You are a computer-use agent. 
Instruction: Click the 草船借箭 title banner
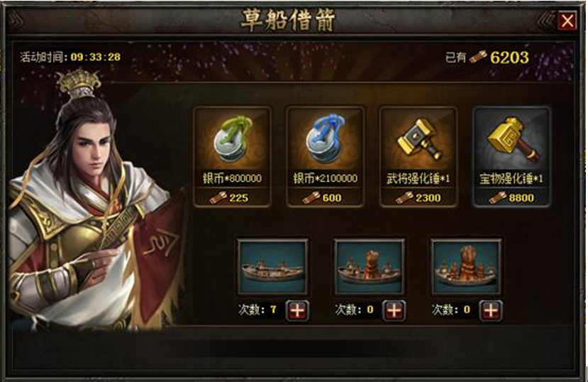[288, 21]
